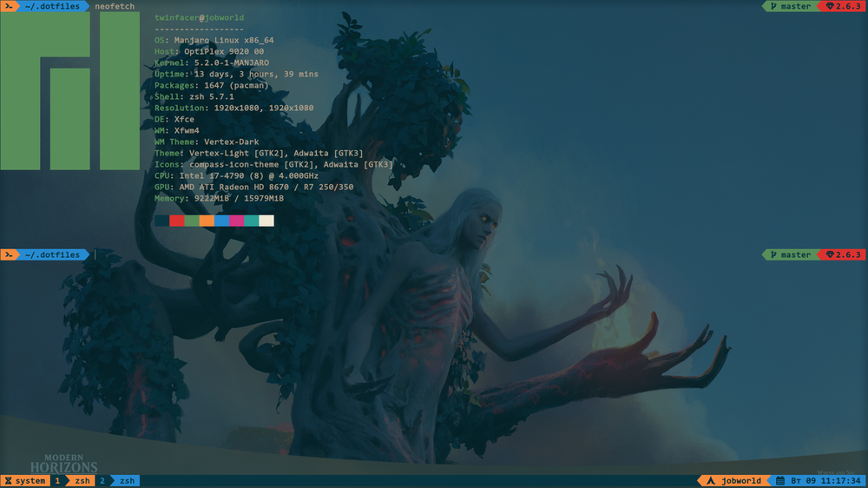Click the "2.6.3" version on the neofetch line
This screenshot has width=868, height=488.
pyautogui.click(x=848, y=6)
